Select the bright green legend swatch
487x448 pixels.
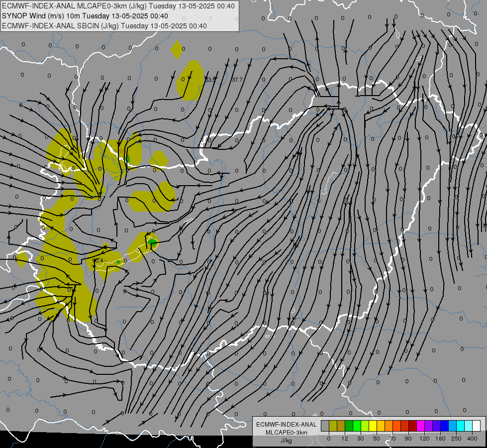coord(357,426)
